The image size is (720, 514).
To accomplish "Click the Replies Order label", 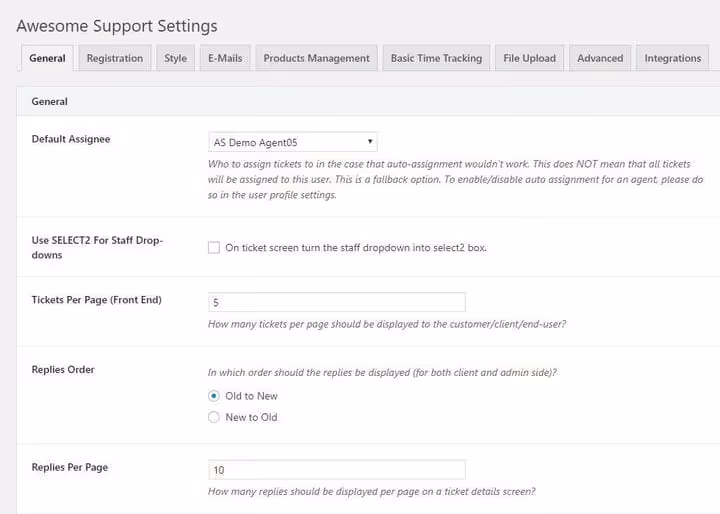I will tap(63, 369).
